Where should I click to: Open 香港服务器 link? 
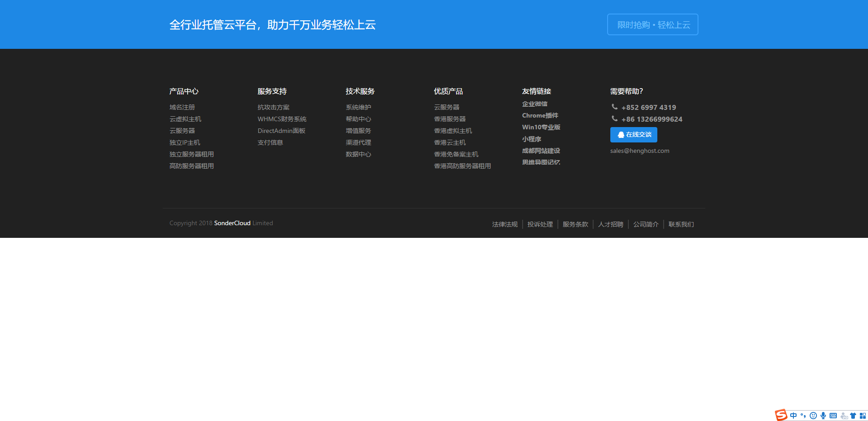point(450,119)
